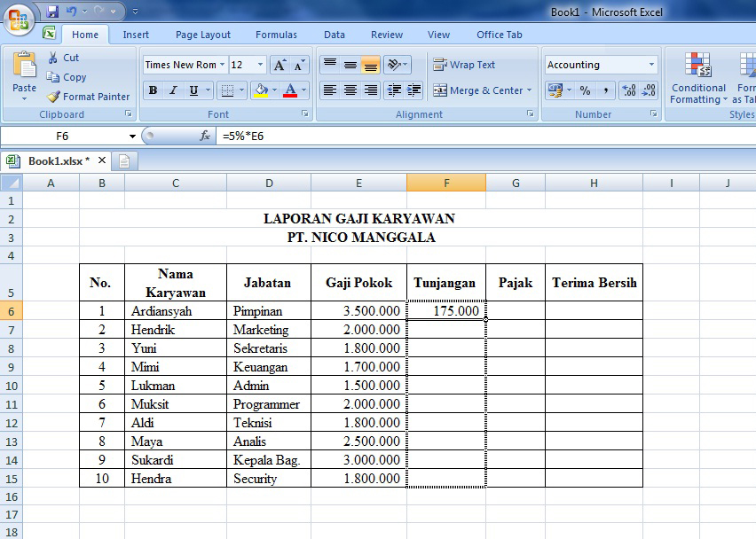Apply bold formatting from the ribbon
The width and height of the screenshot is (756, 539).
point(151,91)
